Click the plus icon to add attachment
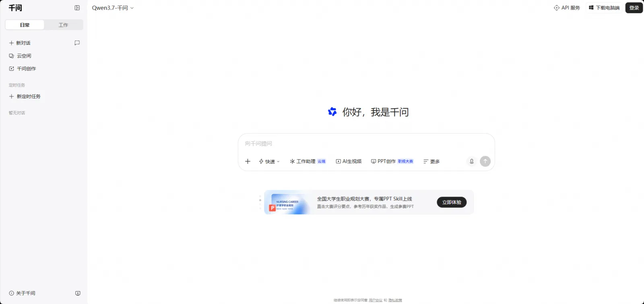The height and width of the screenshot is (304, 644). coord(248,161)
